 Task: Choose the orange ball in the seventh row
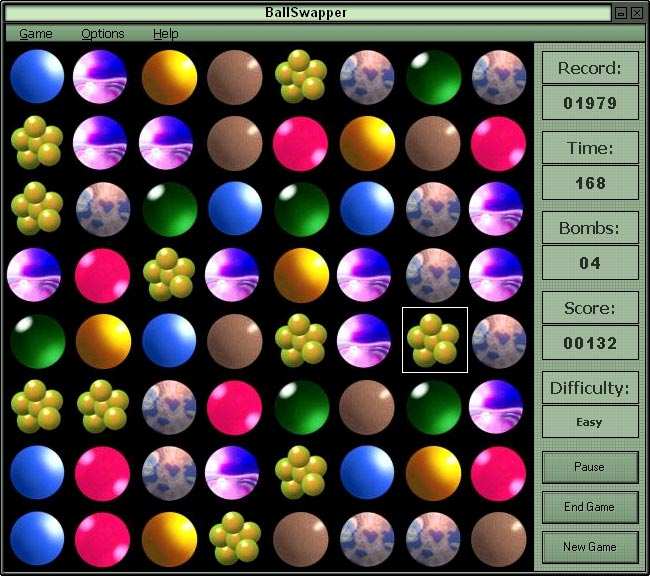433,473
